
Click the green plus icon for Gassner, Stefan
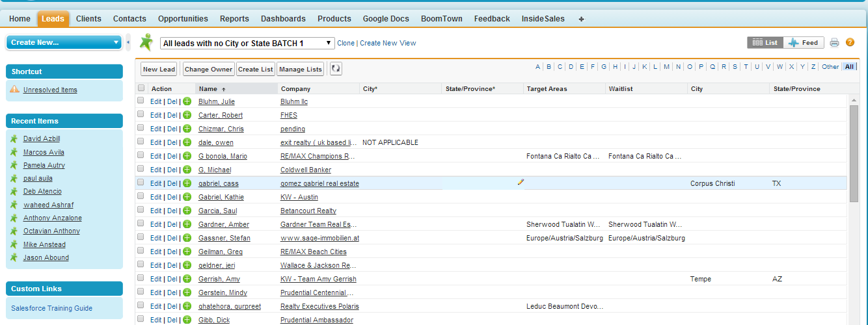187,238
